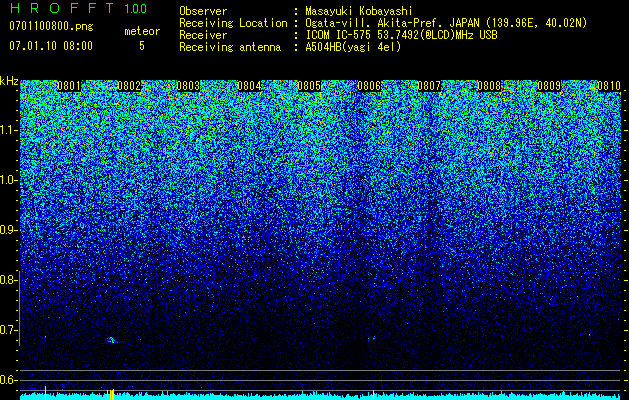
Task: Click the kHz axis unit label
Action: [9, 81]
